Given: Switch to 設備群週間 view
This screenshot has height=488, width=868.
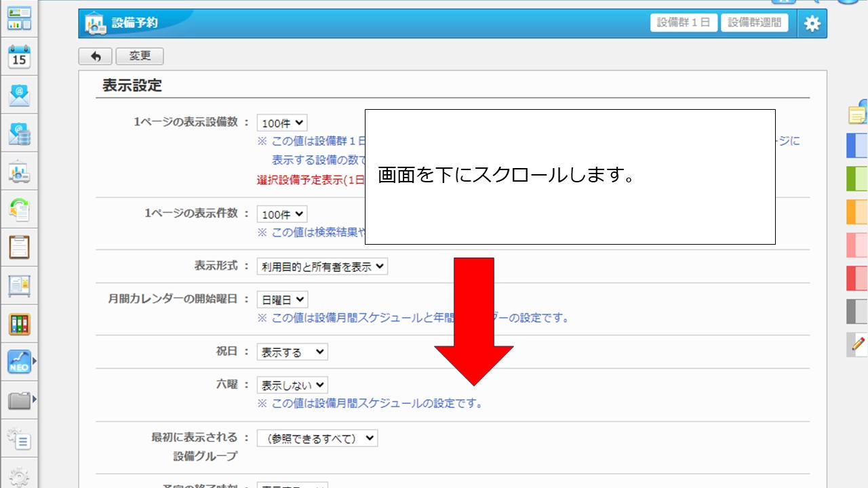Looking at the screenshot, I should point(754,22).
